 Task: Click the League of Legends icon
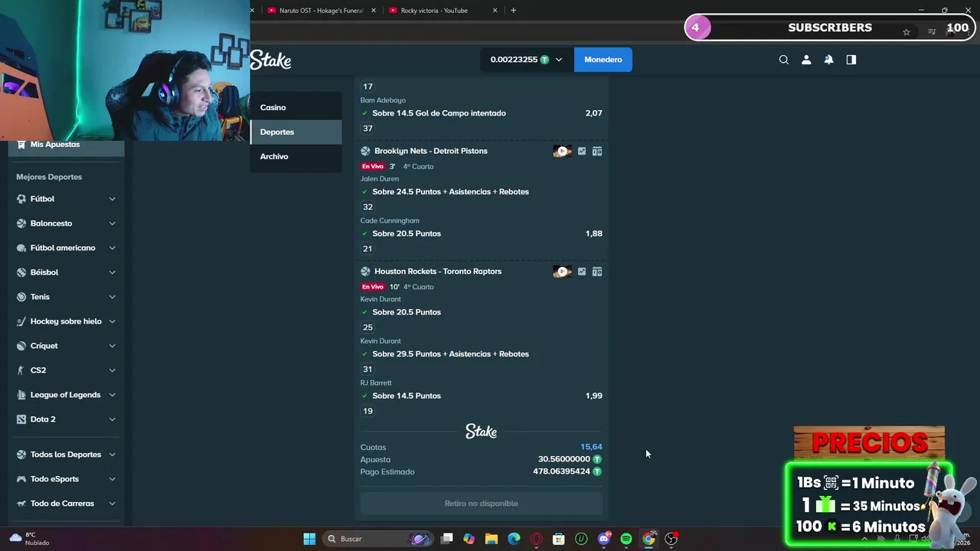tap(21, 395)
